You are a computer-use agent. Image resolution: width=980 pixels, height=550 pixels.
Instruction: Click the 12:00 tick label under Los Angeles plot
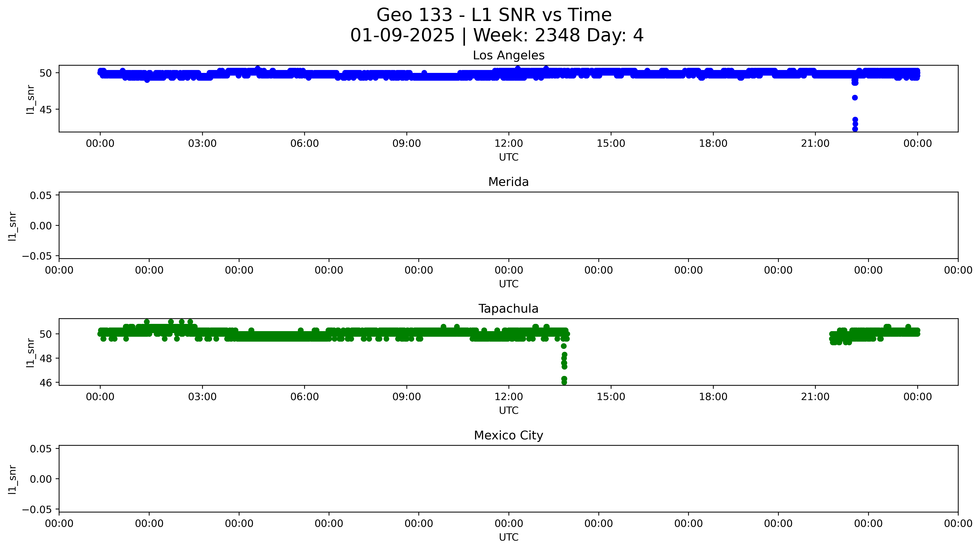pyautogui.click(x=508, y=143)
